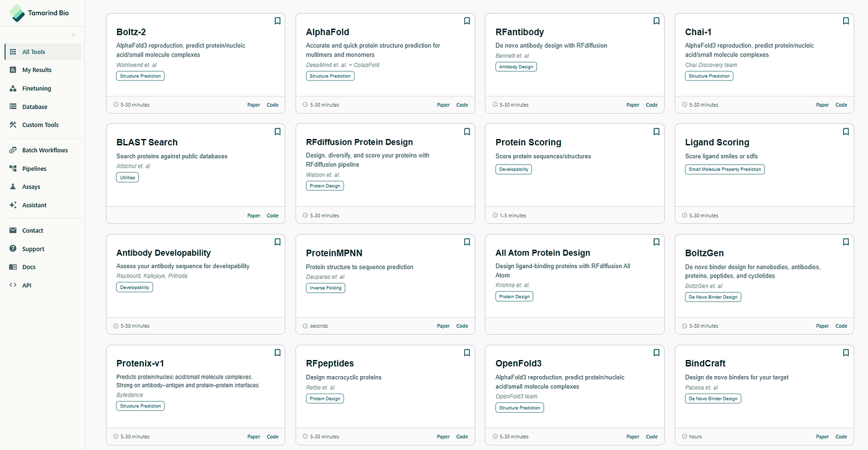Click the Database sidebar icon
868x450 pixels.
click(13, 107)
